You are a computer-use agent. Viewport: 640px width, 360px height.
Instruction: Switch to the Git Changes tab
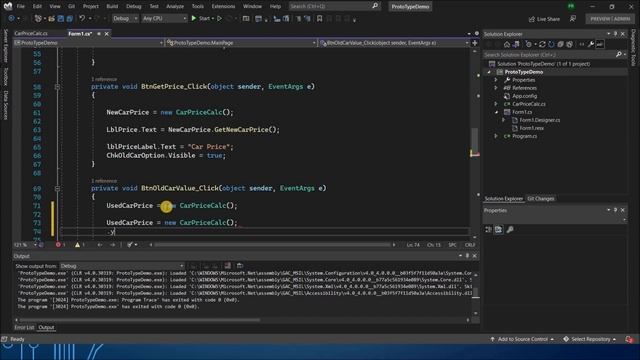(x=541, y=199)
